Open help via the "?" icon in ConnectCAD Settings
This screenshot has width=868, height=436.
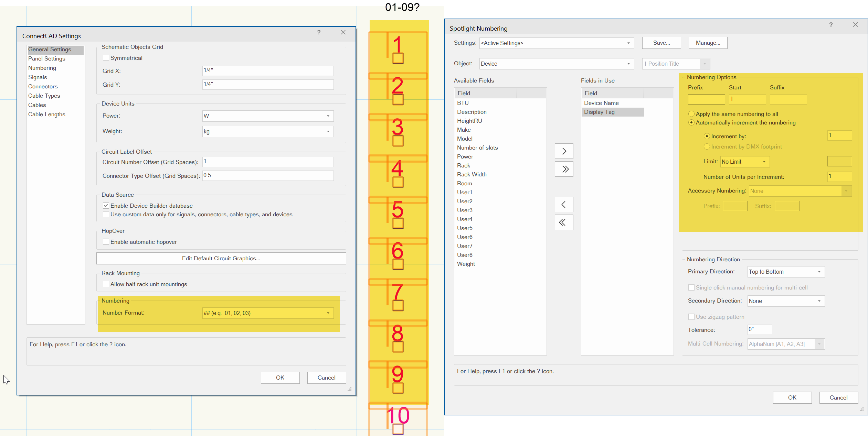[319, 32]
